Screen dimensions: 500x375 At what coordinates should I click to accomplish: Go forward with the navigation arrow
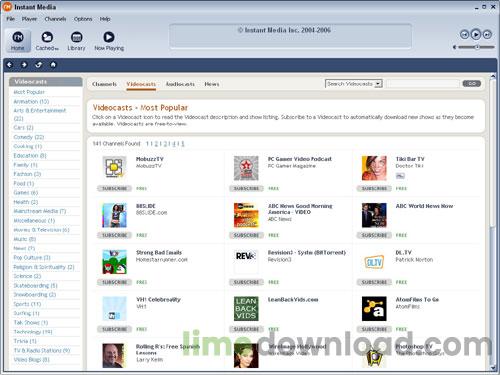click(24, 65)
